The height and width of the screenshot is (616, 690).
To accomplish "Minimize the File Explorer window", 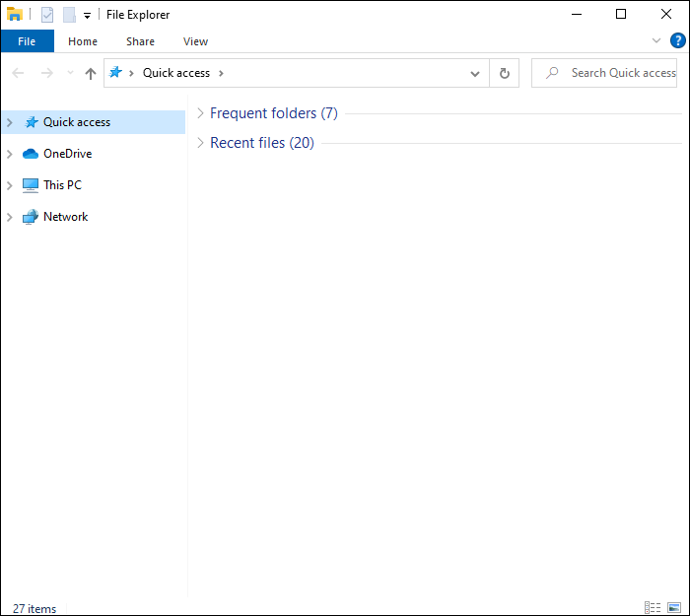I will pyautogui.click(x=577, y=14).
